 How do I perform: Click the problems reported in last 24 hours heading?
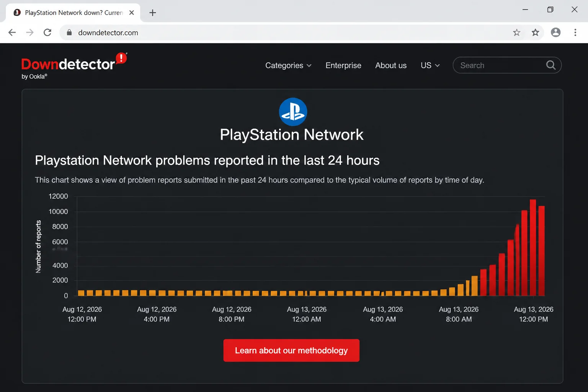click(207, 160)
